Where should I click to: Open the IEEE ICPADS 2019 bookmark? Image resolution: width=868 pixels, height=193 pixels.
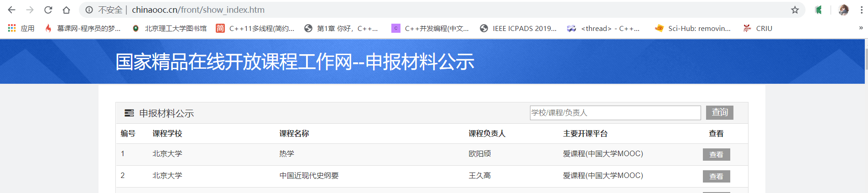[519, 28]
